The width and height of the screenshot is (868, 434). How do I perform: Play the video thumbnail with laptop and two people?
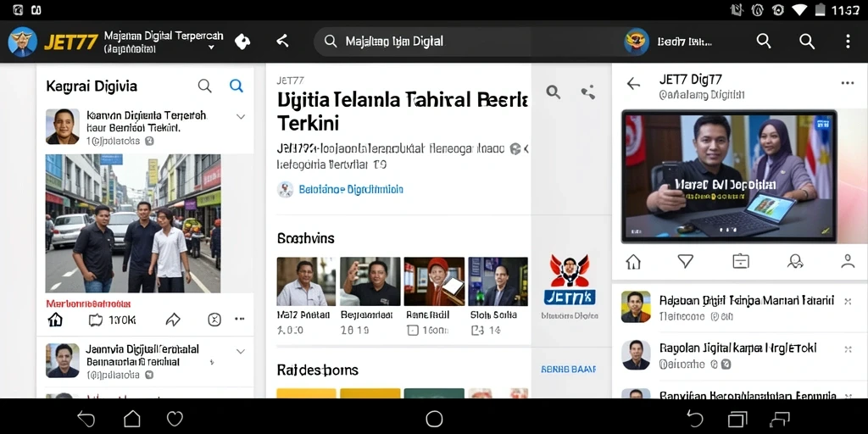(x=729, y=176)
